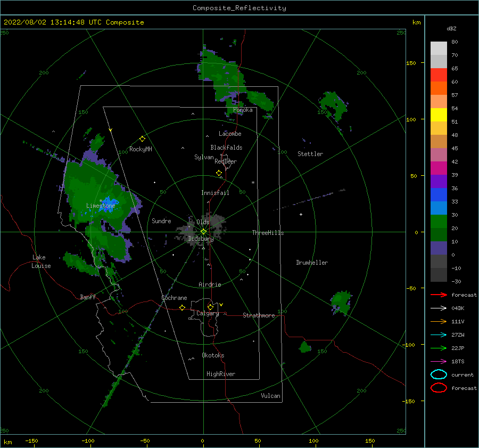479x448 pixels.
Task: Click the yellow diamond marker near Cochrane
Action: [182, 307]
